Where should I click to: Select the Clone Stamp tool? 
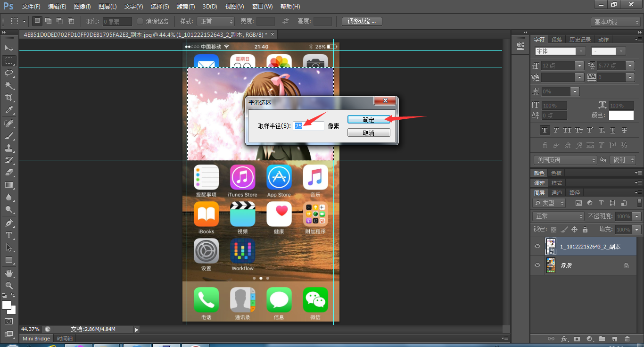[8, 148]
